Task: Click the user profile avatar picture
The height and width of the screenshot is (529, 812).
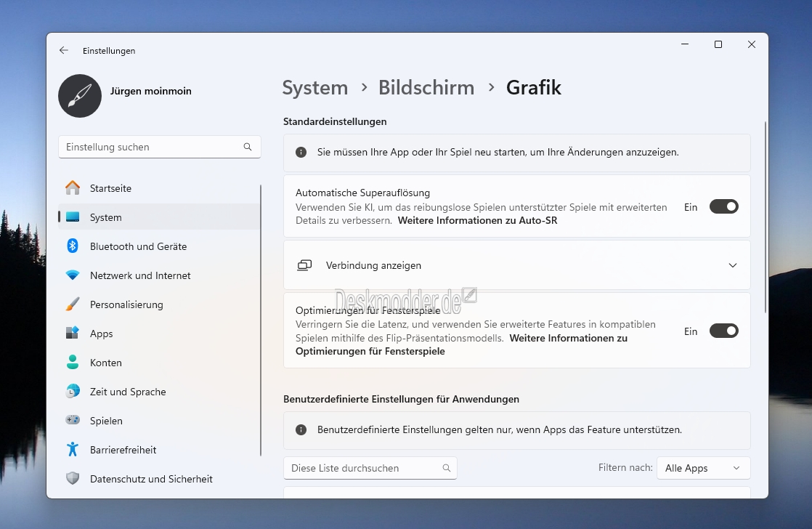Action: (x=80, y=96)
